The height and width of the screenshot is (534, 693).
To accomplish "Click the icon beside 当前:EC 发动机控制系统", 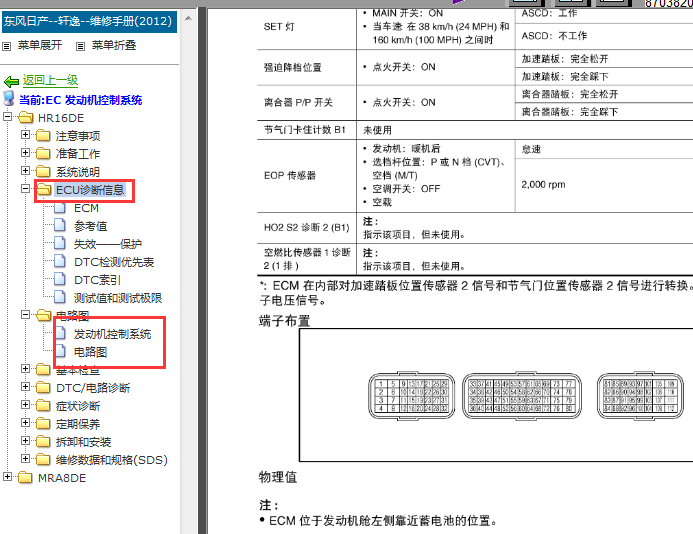I will (x=9, y=99).
